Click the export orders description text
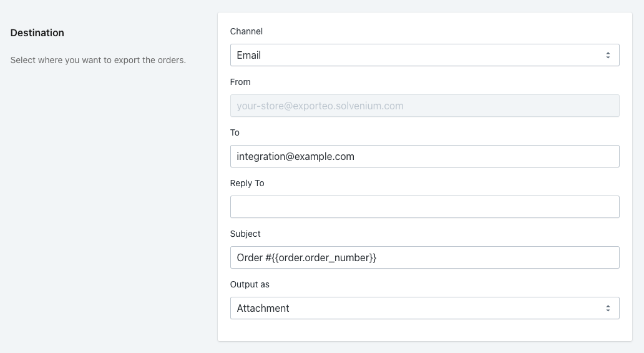 pyautogui.click(x=98, y=61)
